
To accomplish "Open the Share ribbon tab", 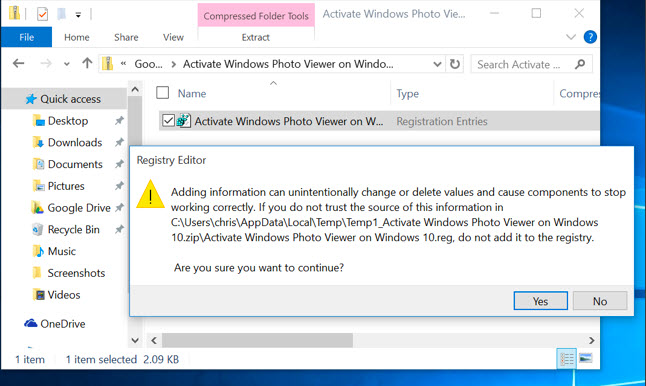I will [126, 37].
